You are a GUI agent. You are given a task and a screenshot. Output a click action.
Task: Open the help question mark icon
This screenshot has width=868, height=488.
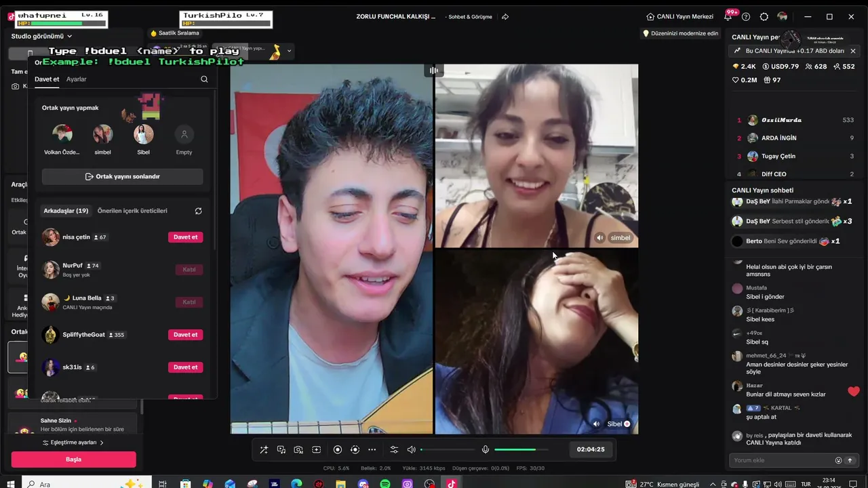point(746,16)
